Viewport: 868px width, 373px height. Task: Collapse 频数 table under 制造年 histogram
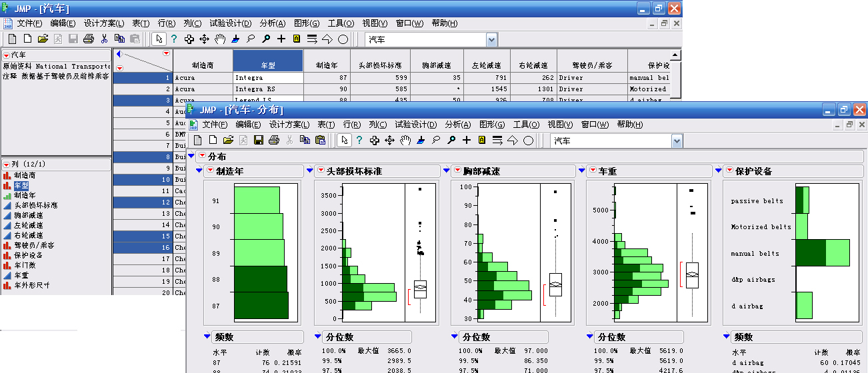click(x=207, y=337)
